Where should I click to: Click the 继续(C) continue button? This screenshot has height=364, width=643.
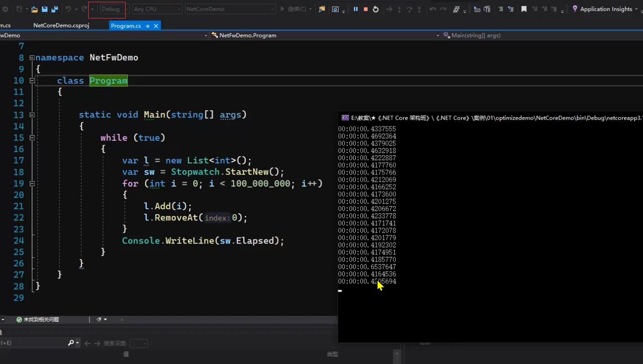[293, 9]
